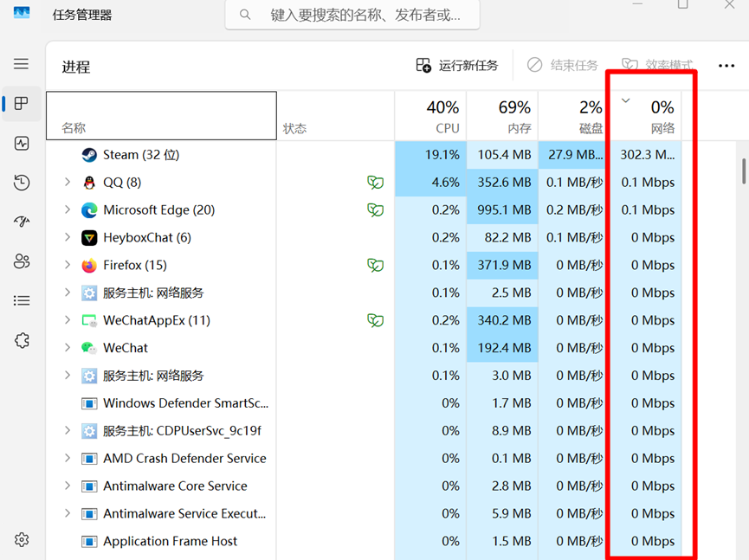Click Steam's 302.3 Mbps network value
Image resolution: width=749 pixels, height=560 pixels.
tap(647, 155)
